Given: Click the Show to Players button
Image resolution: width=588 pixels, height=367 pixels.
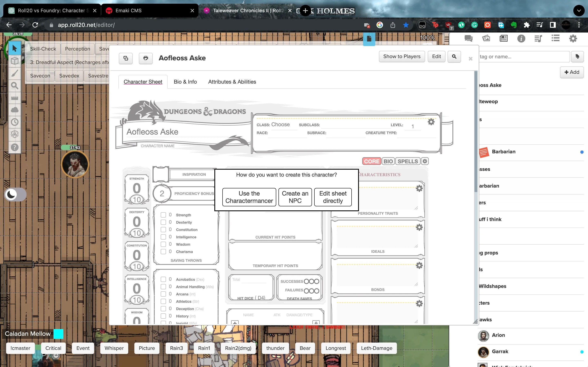Looking at the screenshot, I should pos(402,56).
